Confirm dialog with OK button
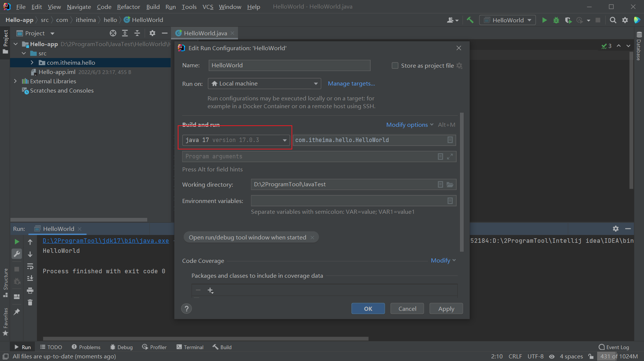 coord(368,309)
